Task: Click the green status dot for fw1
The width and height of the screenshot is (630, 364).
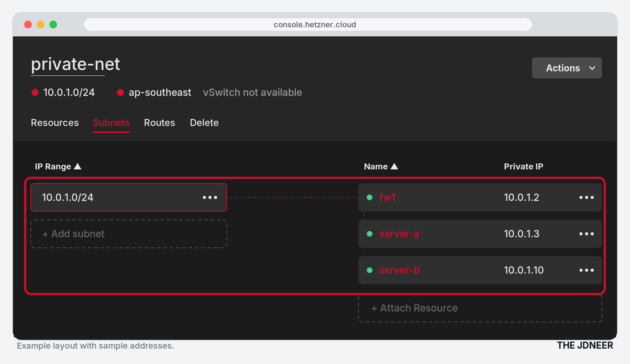Action: tap(370, 197)
